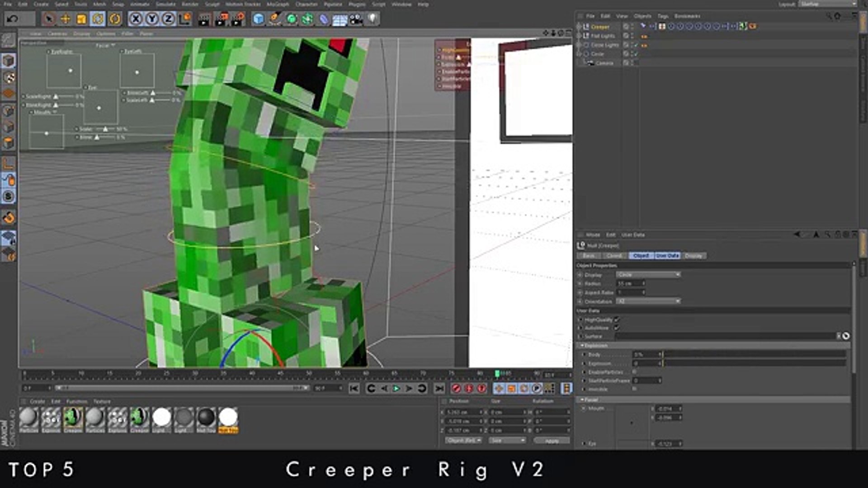Collapse the Explosion group
Viewport: 868px width, 488px height.
click(x=583, y=345)
